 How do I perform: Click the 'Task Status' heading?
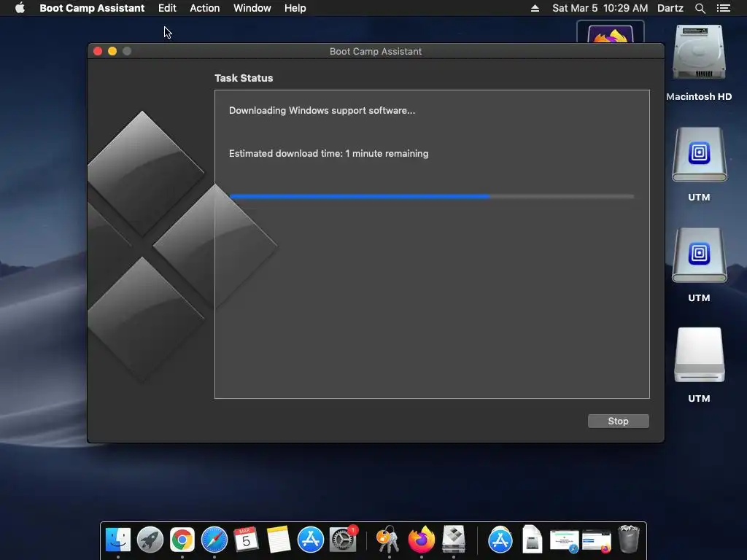(244, 78)
